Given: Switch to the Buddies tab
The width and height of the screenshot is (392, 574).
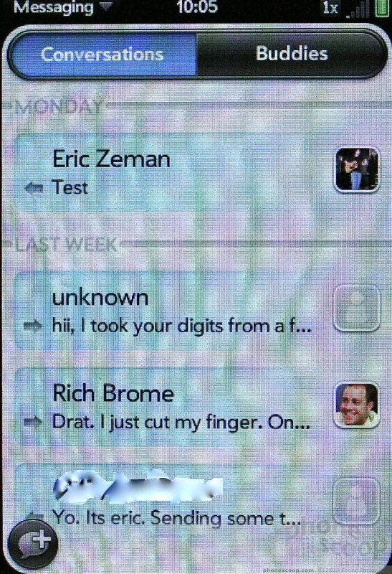Looking at the screenshot, I should pos(292,54).
